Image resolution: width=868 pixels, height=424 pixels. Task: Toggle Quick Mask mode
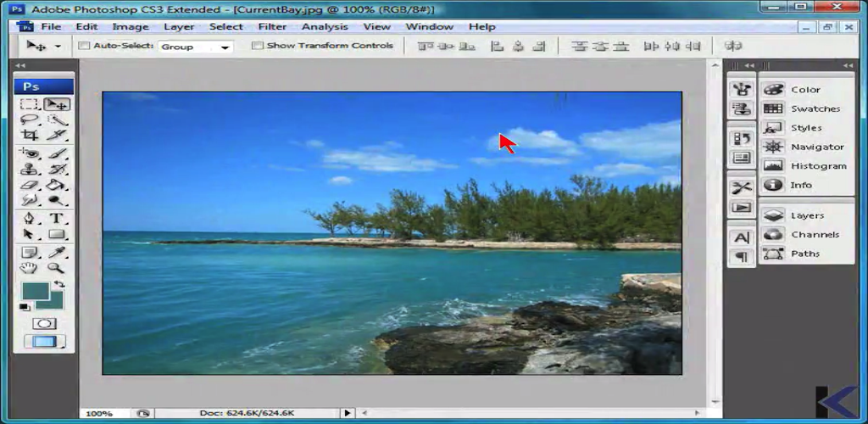pyautogui.click(x=44, y=324)
